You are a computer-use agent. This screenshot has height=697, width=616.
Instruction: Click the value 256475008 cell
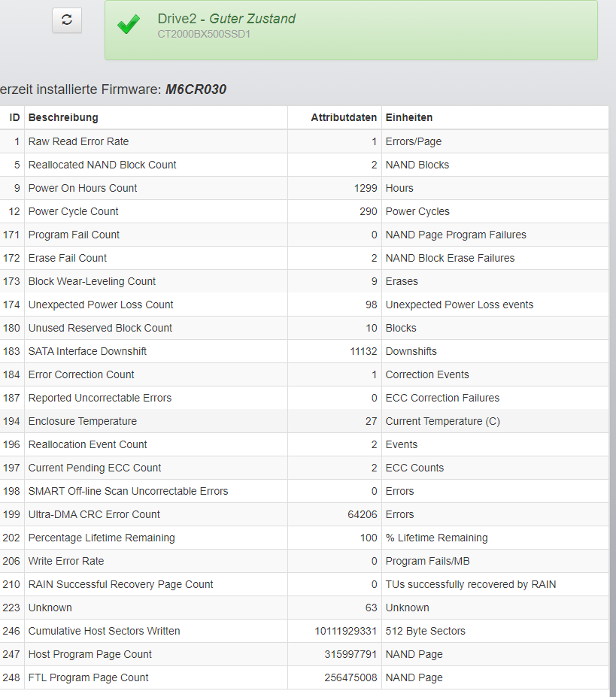pos(350,678)
